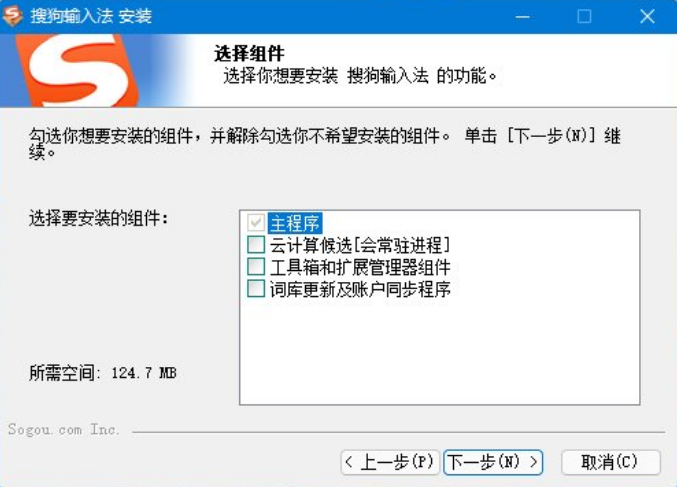Close the 搜狗输入法 安装 window

(x=647, y=16)
